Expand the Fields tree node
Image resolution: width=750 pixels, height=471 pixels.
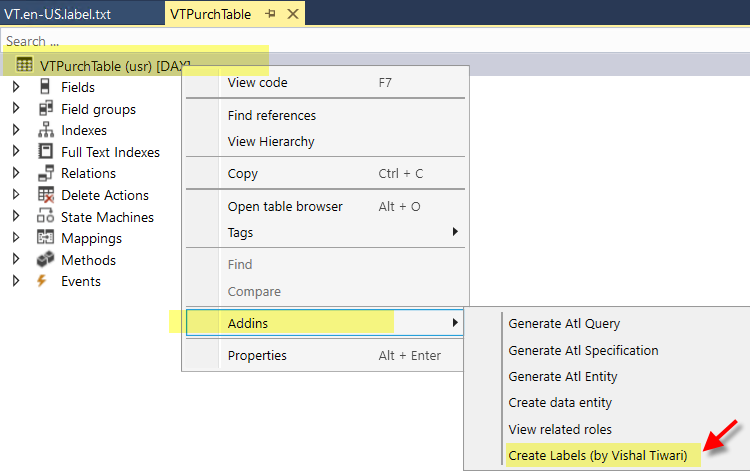[x=16, y=87]
